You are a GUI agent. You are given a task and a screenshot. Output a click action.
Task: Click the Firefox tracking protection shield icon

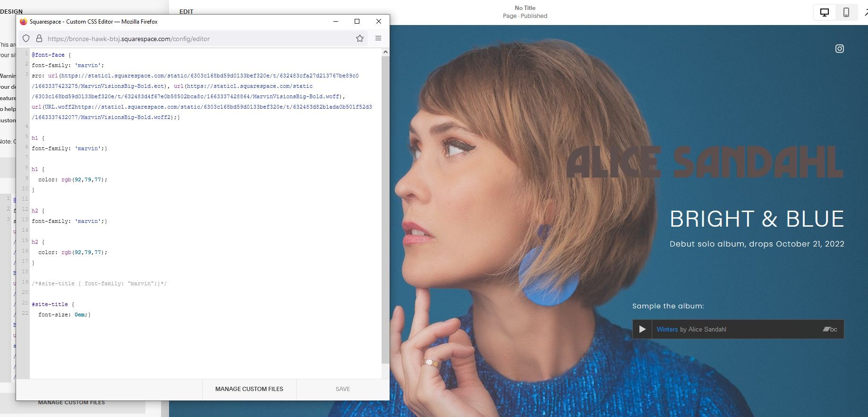pyautogui.click(x=26, y=39)
